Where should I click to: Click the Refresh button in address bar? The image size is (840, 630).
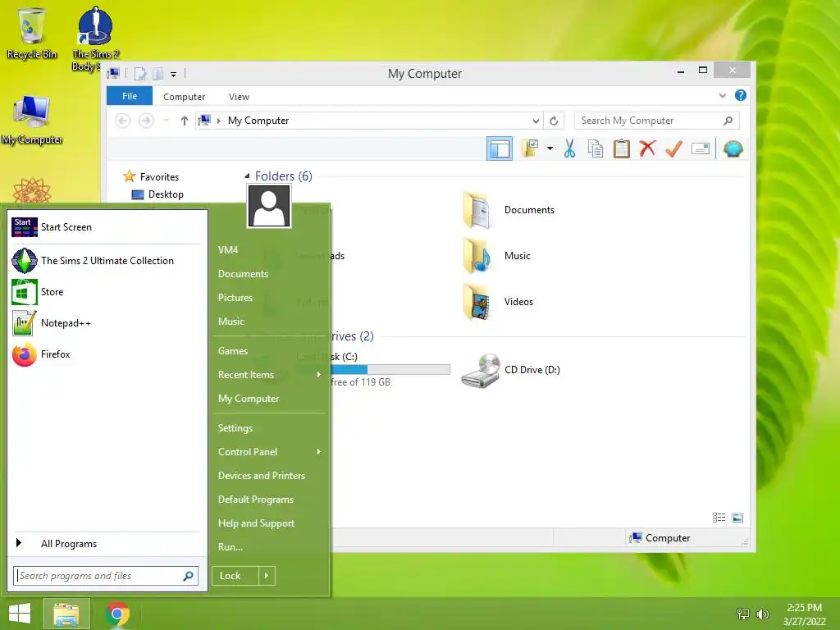[x=554, y=121]
